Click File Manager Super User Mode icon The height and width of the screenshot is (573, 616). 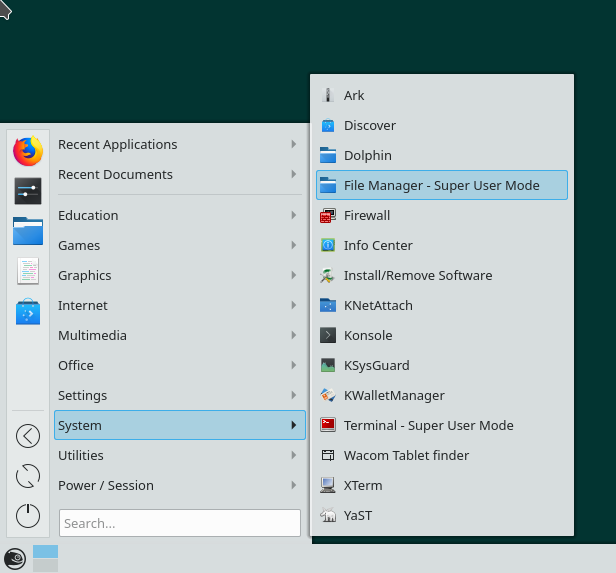point(328,185)
